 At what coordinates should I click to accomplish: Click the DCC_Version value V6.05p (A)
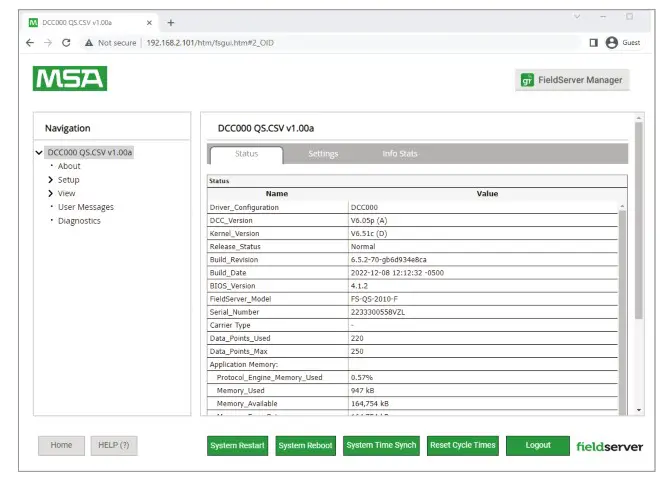point(369,221)
